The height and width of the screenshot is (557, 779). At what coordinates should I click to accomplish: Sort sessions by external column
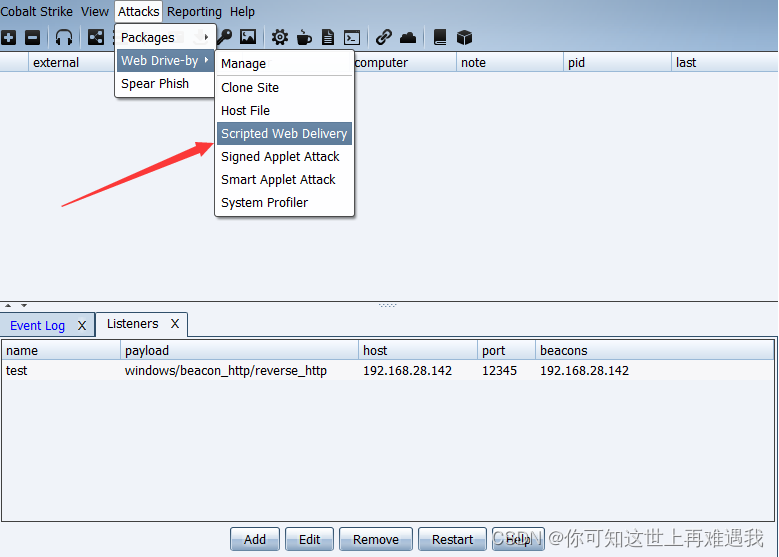[71, 63]
